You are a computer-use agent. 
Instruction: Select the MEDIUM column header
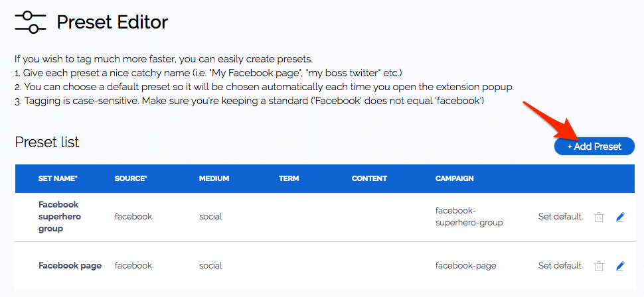pos(214,179)
